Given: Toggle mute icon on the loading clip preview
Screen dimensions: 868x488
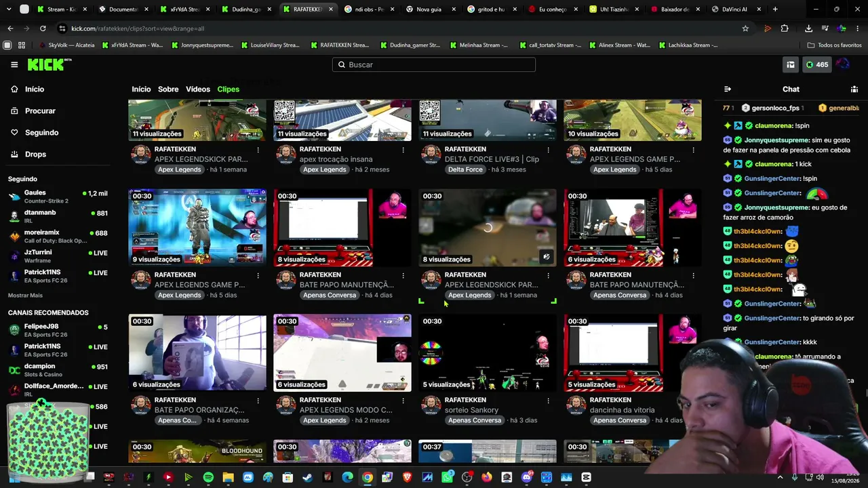Looking at the screenshot, I should (x=546, y=257).
